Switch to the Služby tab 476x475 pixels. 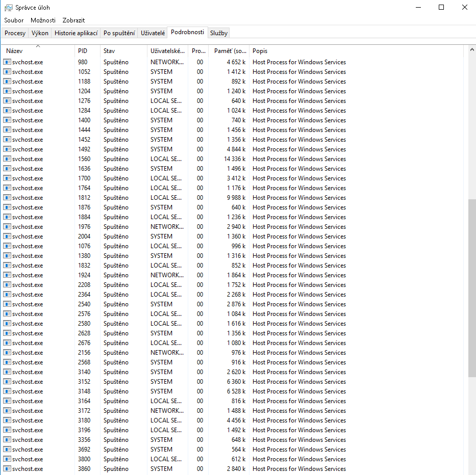pos(218,33)
